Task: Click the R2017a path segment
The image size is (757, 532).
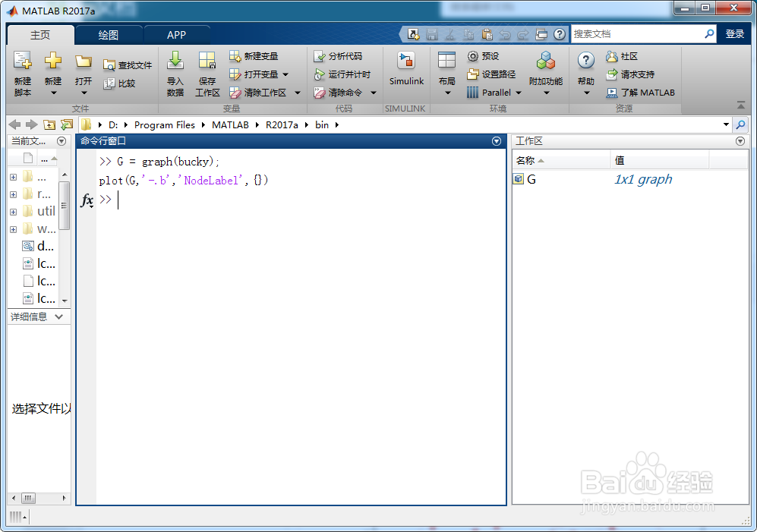Action: point(282,125)
